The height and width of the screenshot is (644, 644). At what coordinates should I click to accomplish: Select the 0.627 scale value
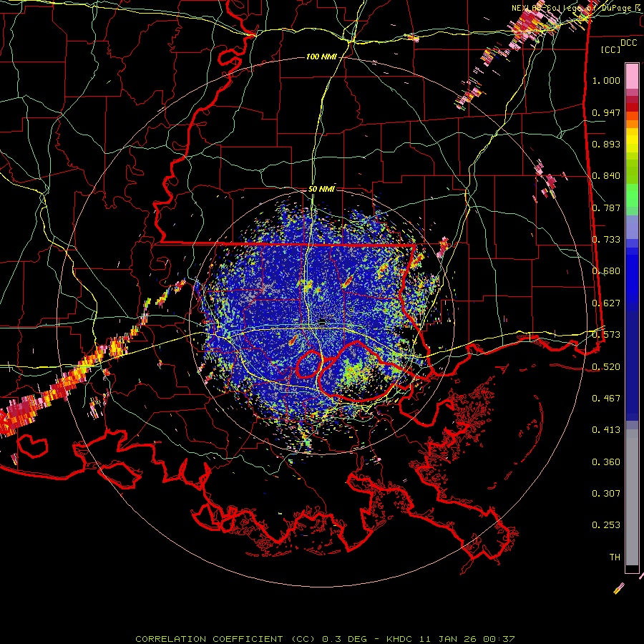point(606,303)
